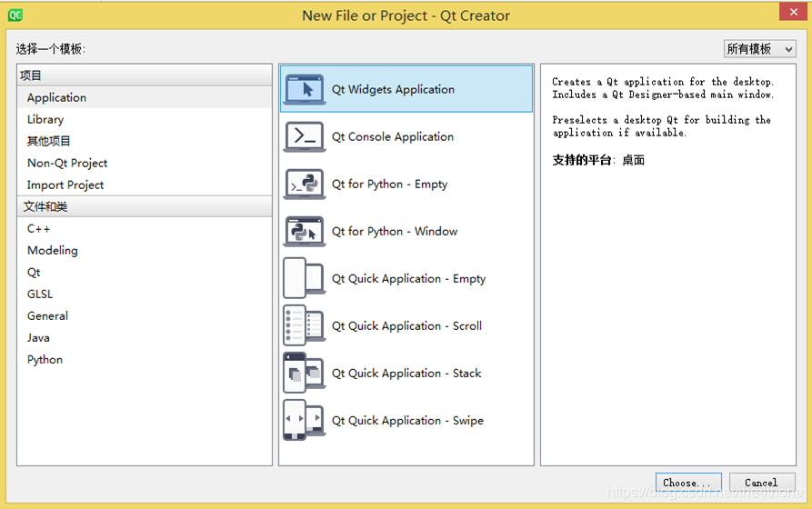Select the Qt Quick Application - Scroll icon

click(305, 325)
